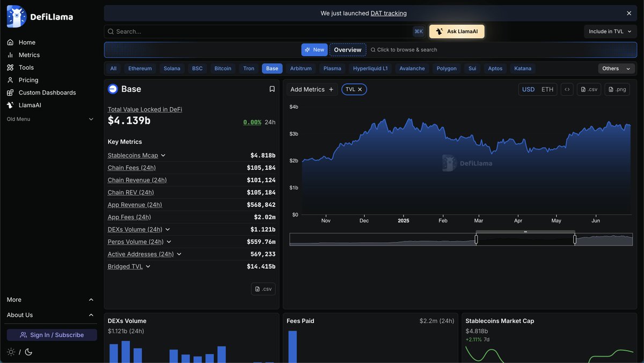Click the Custom Dashboards grid icon
The height and width of the screenshot is (363, 644).
[x=11, y=92]
